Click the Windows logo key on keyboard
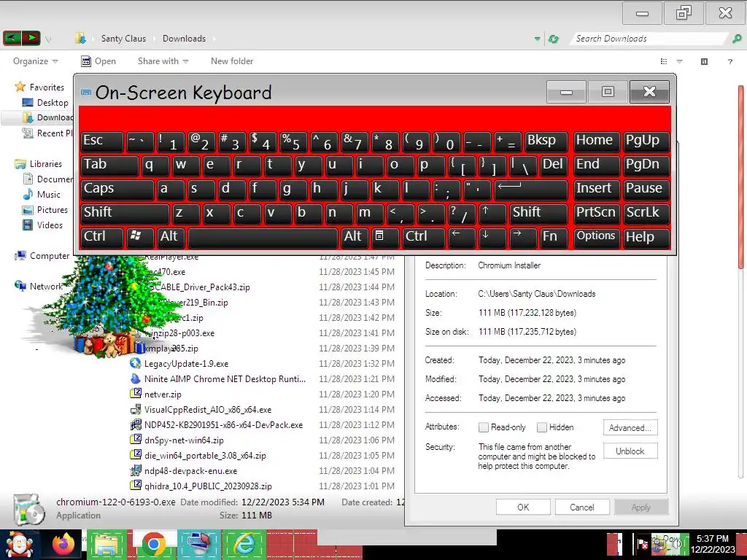 139,237
